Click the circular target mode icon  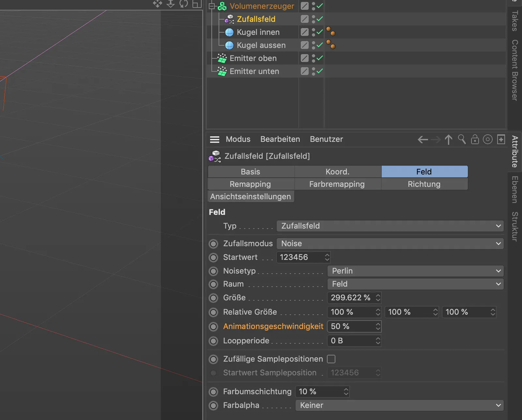(x=487, y=140)
